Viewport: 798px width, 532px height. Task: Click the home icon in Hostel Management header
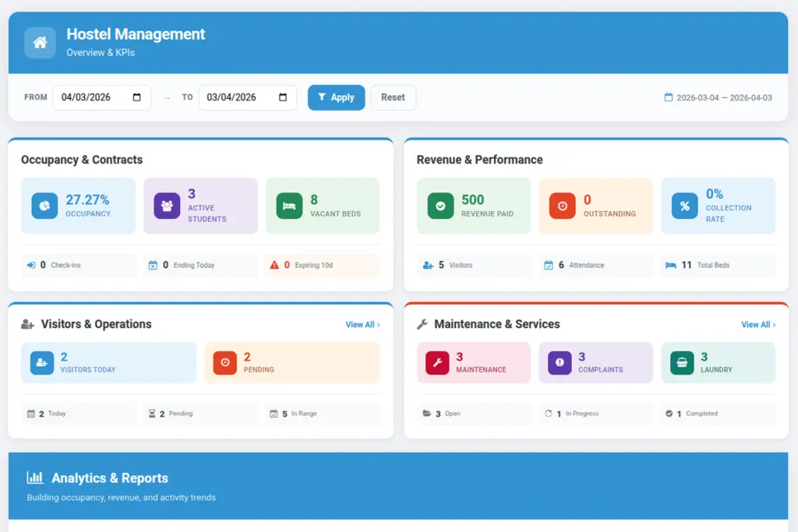point(41,43)
